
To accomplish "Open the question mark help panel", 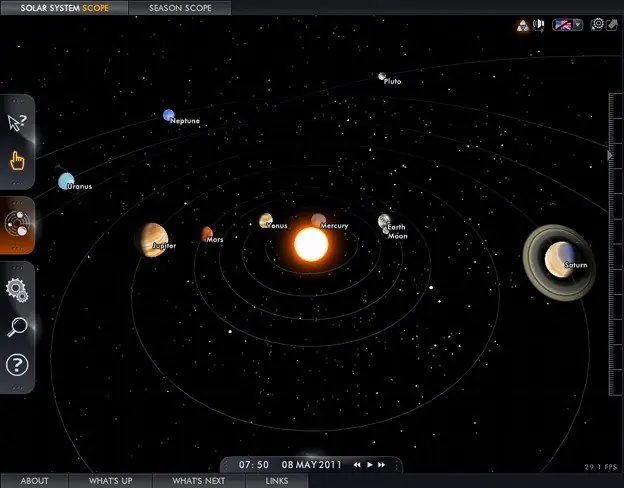I will [17, 365].
